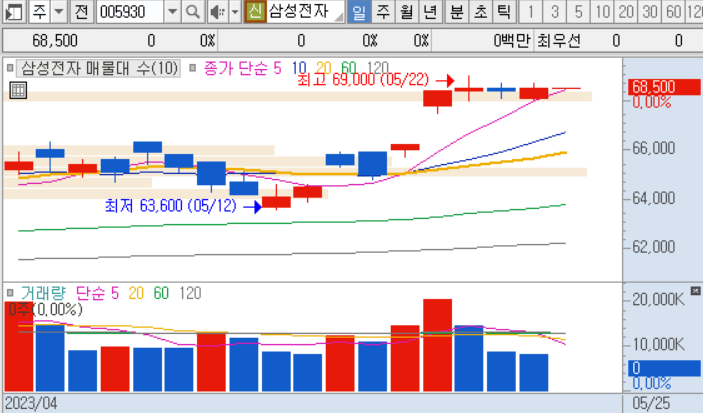
Task: Toggle the square box before 거래량
Action: 10,293
